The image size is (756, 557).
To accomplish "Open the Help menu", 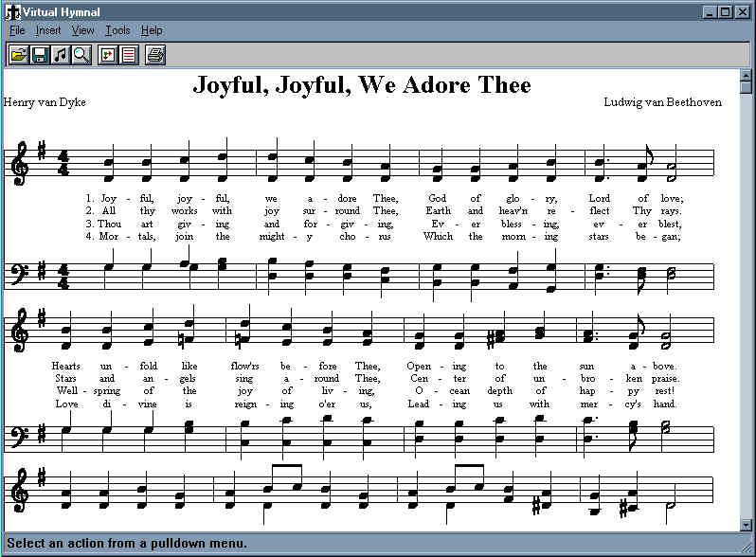I will [x=152, y=30].
